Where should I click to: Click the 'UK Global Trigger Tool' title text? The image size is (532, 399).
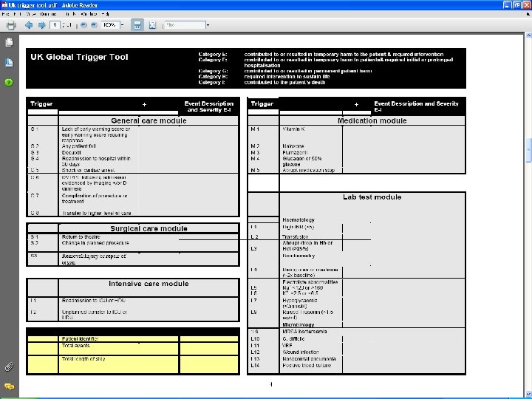point(79,57)
